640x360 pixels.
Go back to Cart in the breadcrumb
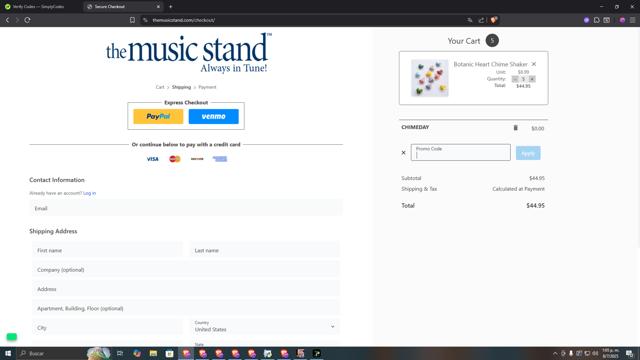click(160, 87)
